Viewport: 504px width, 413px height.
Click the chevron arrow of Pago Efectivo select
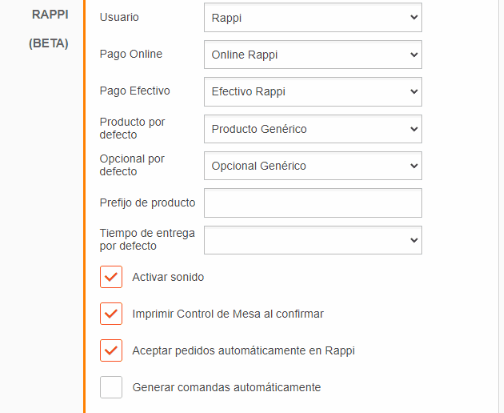pos(414,92)
